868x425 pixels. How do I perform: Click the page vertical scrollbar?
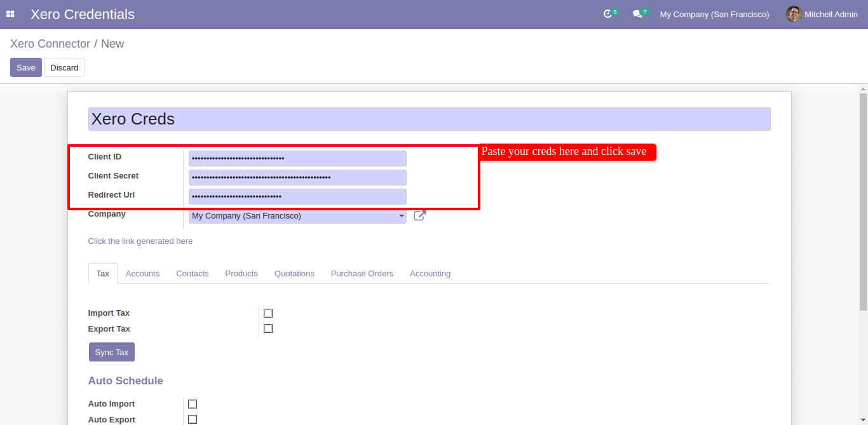863,203
